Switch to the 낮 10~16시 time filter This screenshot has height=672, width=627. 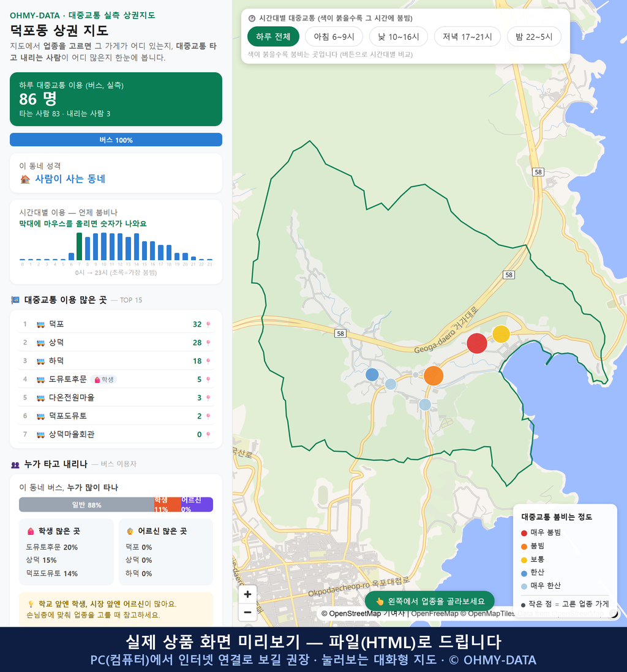[x=399, y=37]
